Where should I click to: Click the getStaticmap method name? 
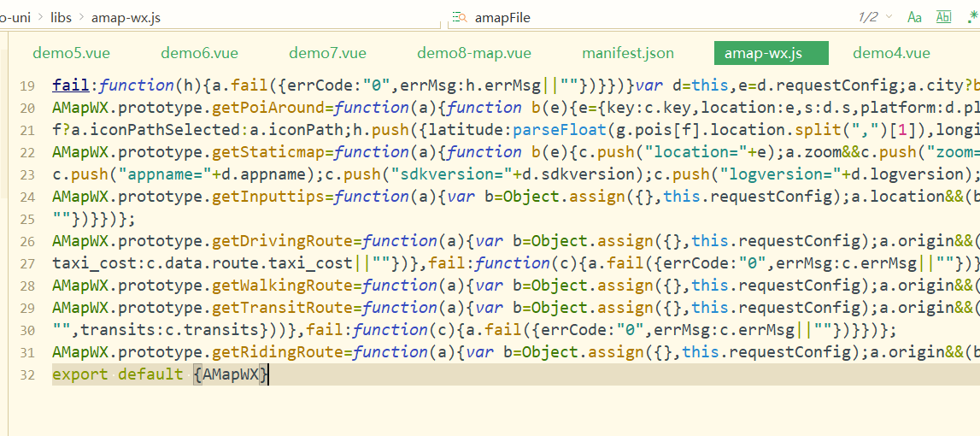[269, 152]
